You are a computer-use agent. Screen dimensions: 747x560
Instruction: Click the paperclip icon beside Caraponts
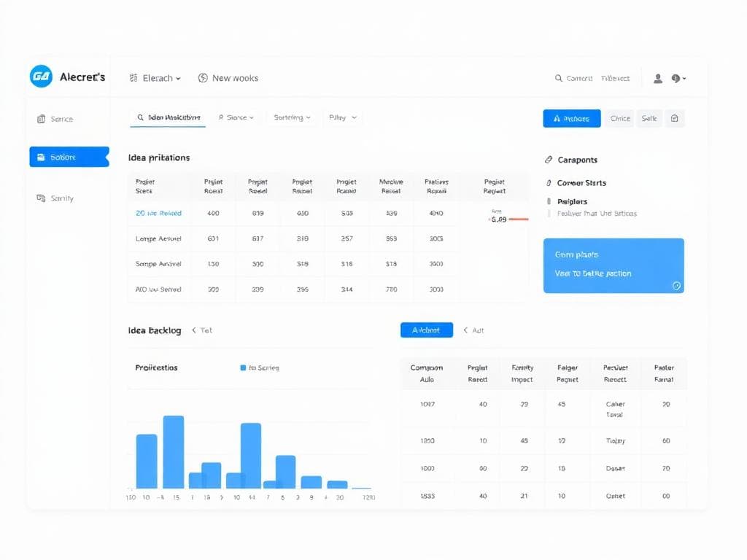(x=549, y=160)
